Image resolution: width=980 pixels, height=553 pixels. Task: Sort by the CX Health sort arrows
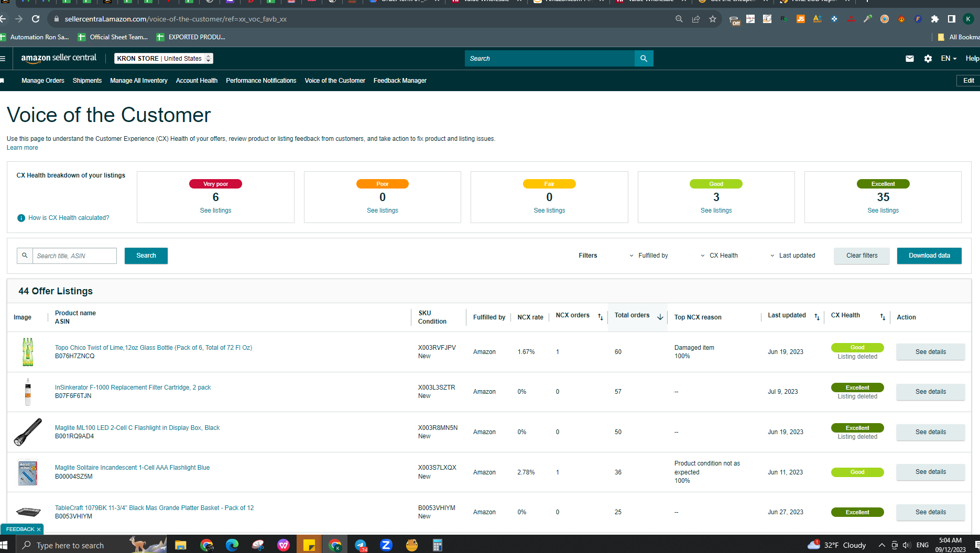883,317
